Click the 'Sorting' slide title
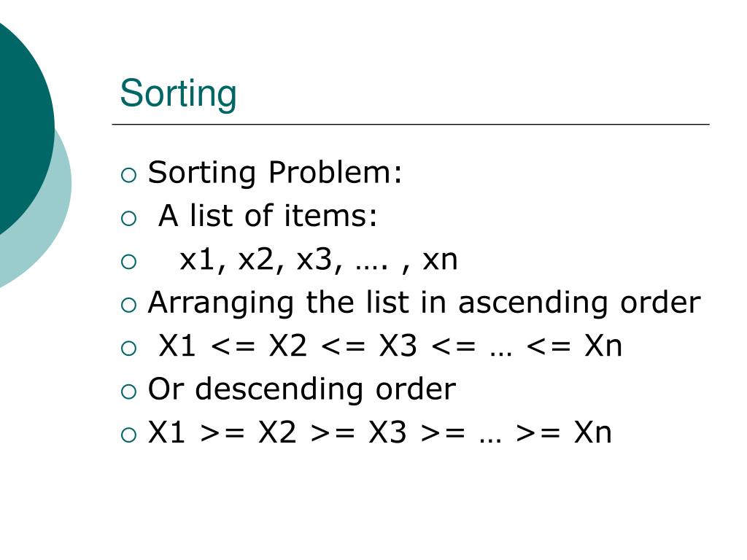This screenshot has height=560, width=747. coord(178,94)
